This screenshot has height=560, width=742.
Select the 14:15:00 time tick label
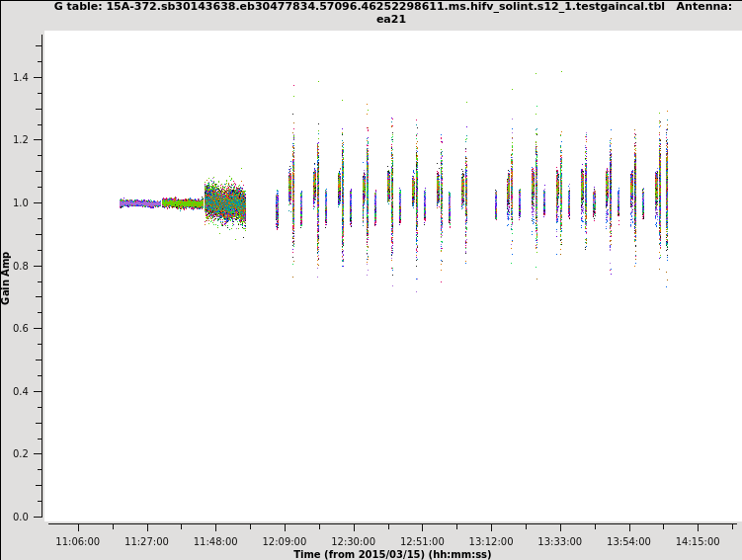tap(698, 541)
